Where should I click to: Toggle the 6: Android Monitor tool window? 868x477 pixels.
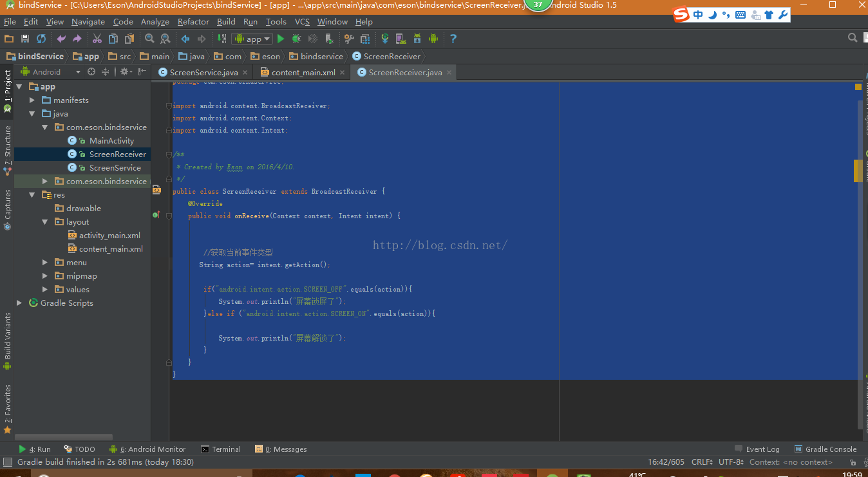pos(147,449)
